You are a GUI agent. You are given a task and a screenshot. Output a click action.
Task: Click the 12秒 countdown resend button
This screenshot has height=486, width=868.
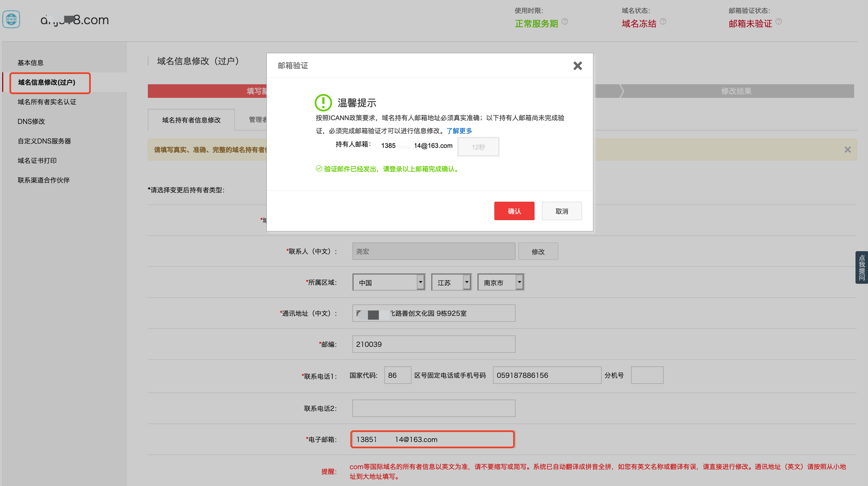pos(478,147)
